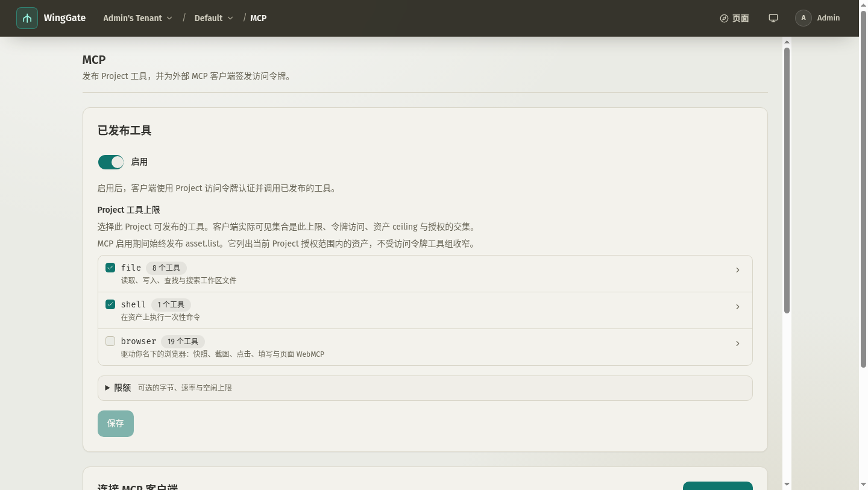Uncheck the shell tool group checkbox
The height and width of the screenshot is (490, 868).
pos(110,304)
